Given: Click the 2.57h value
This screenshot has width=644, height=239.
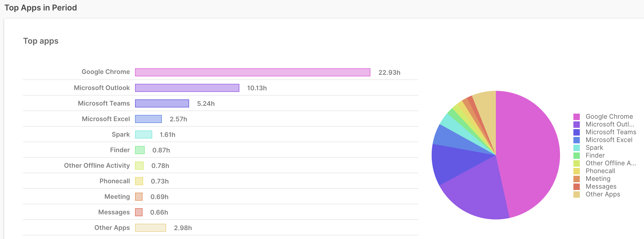Looking at the screenshot, I should tap(178, 119).
